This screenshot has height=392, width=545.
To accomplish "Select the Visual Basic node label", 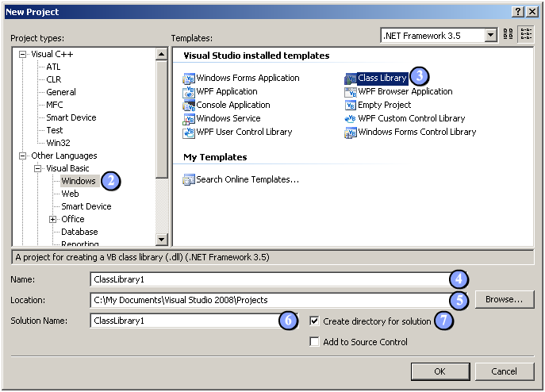I will click(x=67, y=168).
